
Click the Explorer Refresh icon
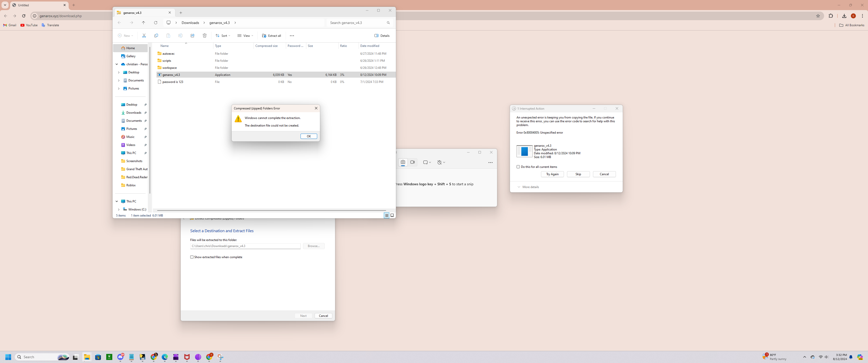156,23
